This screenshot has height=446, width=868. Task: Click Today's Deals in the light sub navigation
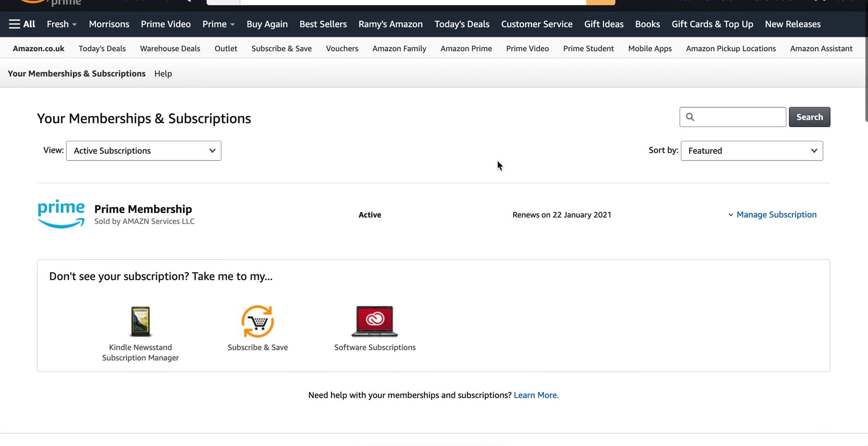pyautogui.click(x=102, y=48)
